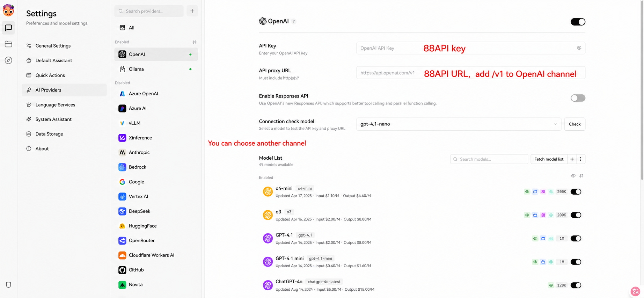
Task: Select the Ollama provider
Action: point(156,69)
